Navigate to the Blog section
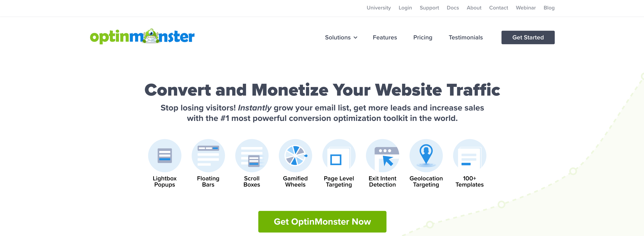This screenshot has height=236, width=644. pyautogui.click(x=549, y=8)
